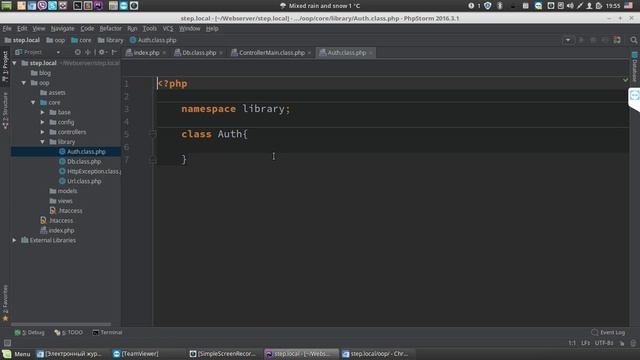
Task: Click the green inspection checkmark indicator
Action: (x=625, y=80)
